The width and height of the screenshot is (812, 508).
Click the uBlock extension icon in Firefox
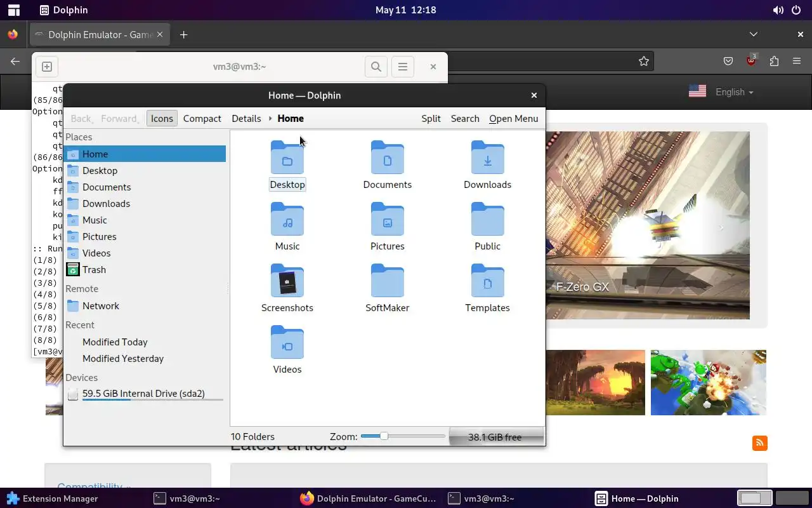[752, 60]
